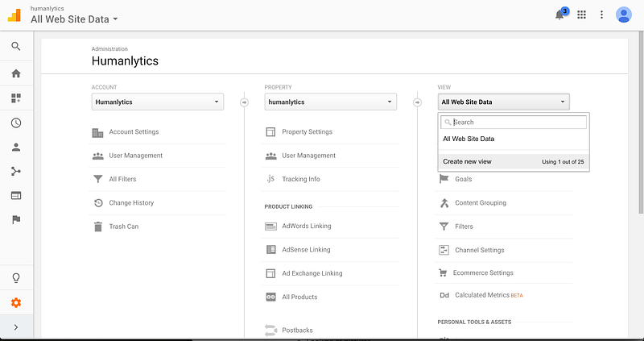Open Property Settings link
Image resolution: width=644 pixels, height=341 pixels.
pyautogui.click(x=307, y=132)
